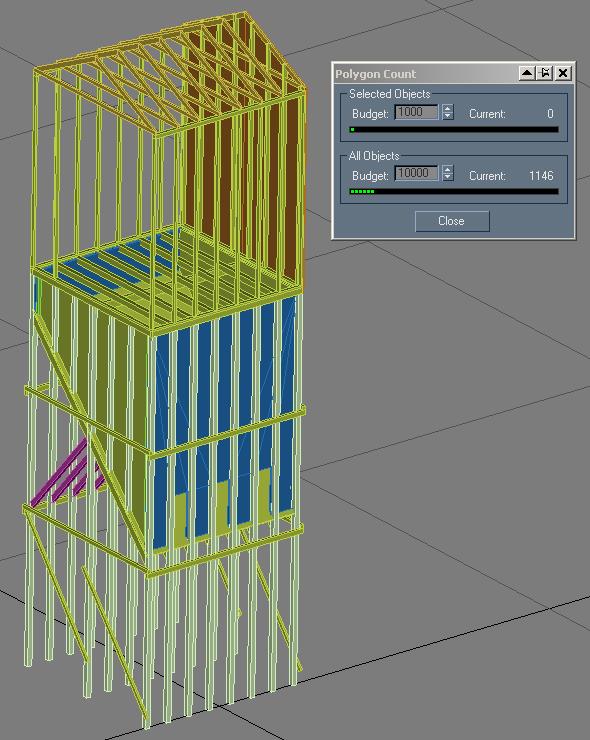Click the All Objects Budget field showing 10000
Screen dimensions: 590x740
[417, 173]
